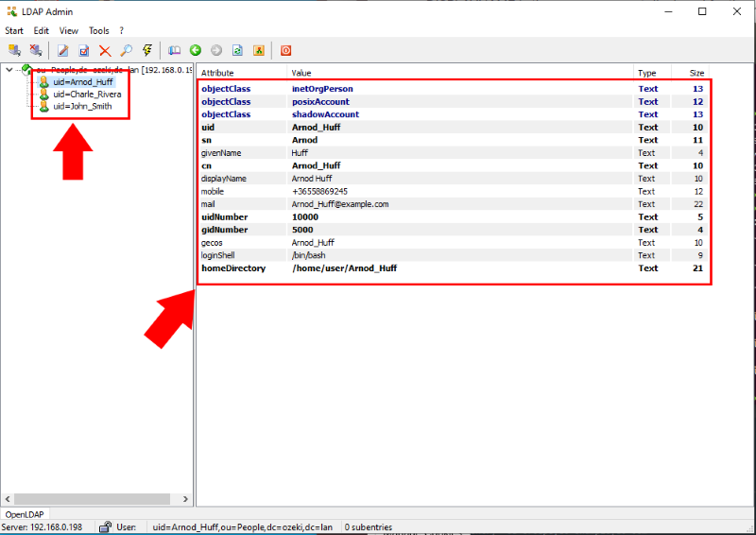
Task: Open the View menu
Action: coord(69,30)
